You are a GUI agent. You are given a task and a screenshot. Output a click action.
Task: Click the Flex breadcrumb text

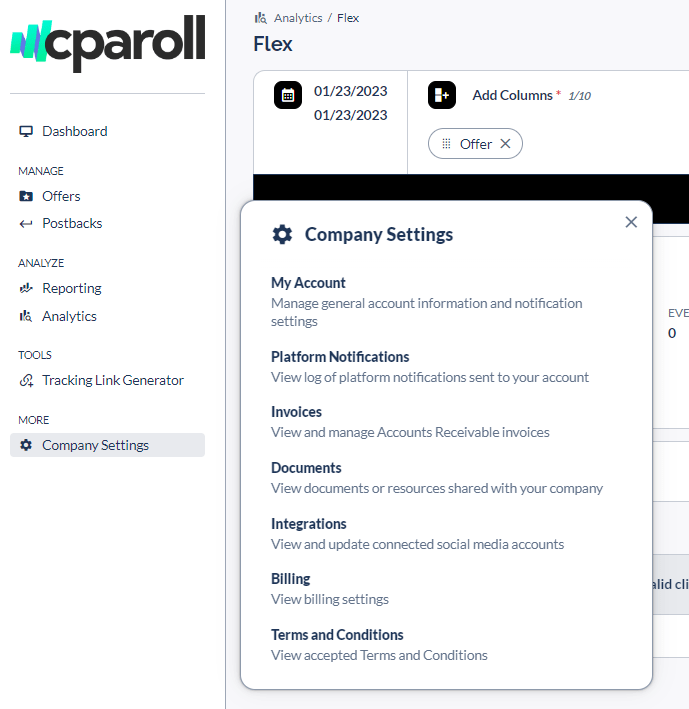pos(348,18)
